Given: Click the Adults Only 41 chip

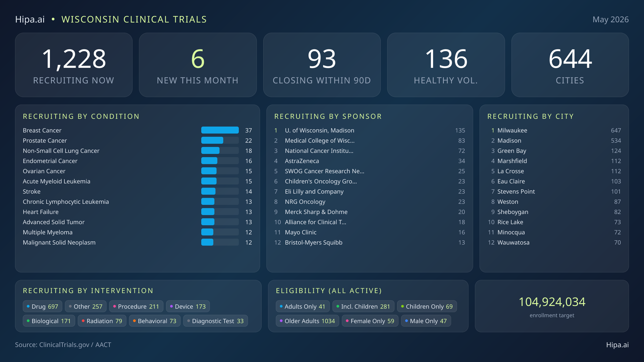Looking at the screenshot, I should click(303, 306).
